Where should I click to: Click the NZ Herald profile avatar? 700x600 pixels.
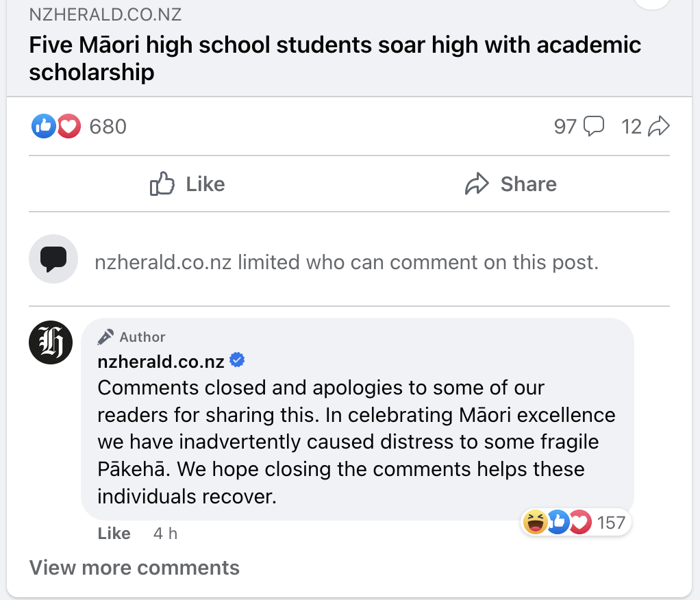click(x=51, y=342)
